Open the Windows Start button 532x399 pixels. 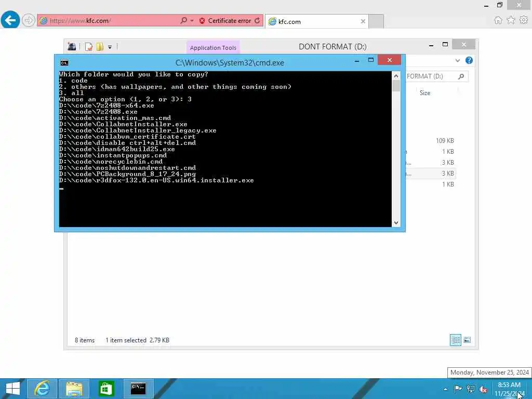pyautogui.click(x=12, y=389)
